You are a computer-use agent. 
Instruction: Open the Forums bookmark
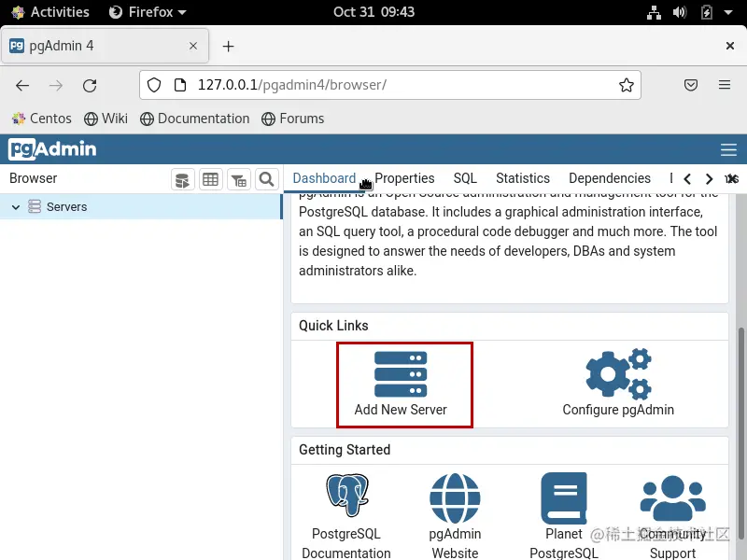[293, 119]
